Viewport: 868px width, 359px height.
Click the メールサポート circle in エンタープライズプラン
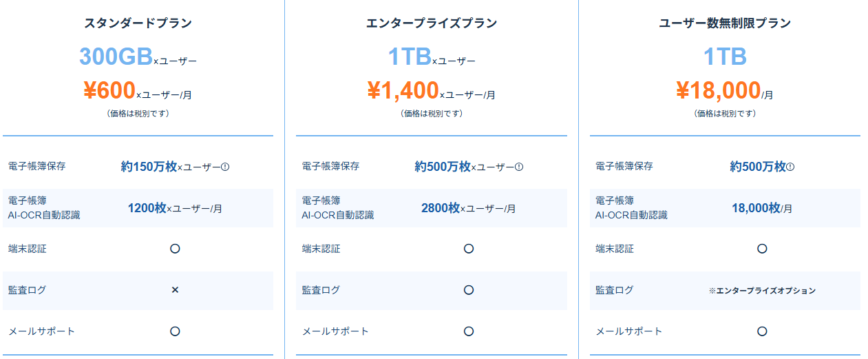pyautogui.click(x=469, y=331)
